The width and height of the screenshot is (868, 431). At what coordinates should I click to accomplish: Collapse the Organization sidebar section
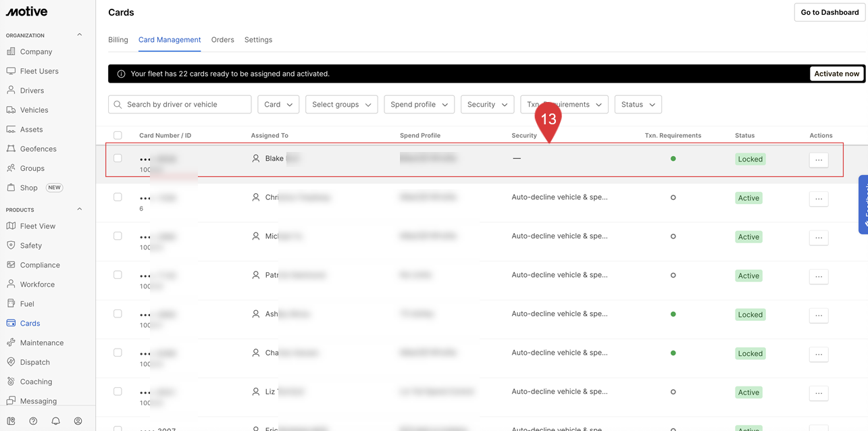79,35
